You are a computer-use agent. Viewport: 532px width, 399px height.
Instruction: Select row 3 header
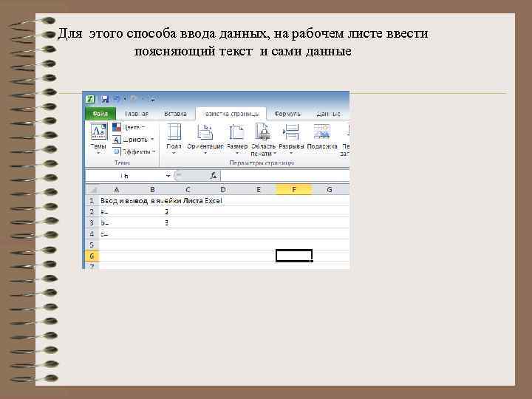[92, 223]
